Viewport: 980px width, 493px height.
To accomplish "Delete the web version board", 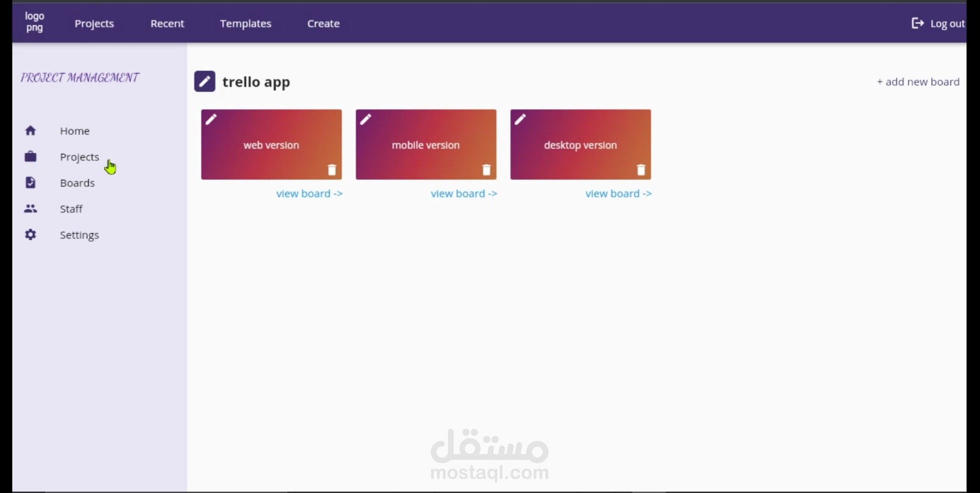I will tap(332, 169).
